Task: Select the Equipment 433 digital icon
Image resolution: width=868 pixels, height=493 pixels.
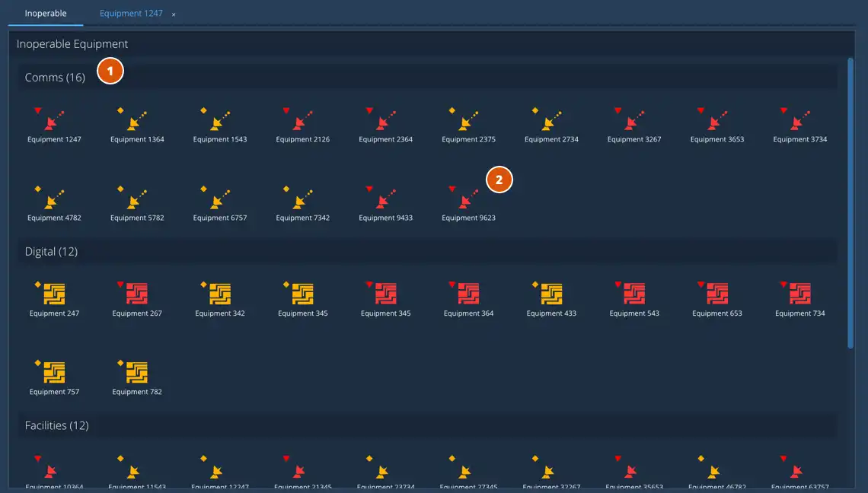Action: [x=551, y=293]
